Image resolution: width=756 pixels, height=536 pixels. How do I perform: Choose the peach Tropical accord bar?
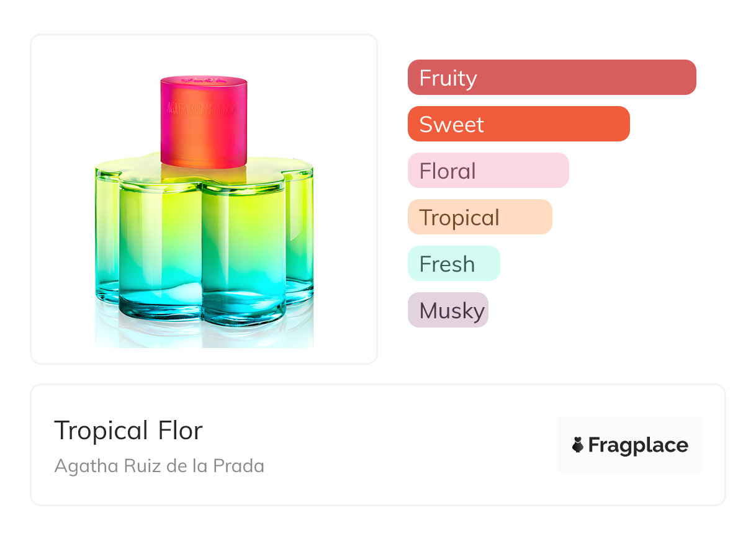[479, 217]
